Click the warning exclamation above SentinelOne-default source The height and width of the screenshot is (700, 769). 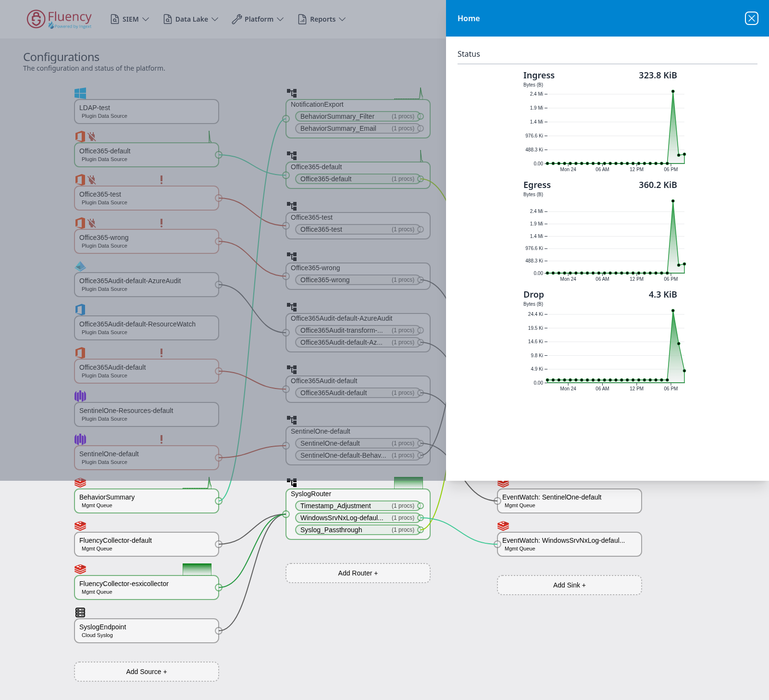[x=161, y=439]
